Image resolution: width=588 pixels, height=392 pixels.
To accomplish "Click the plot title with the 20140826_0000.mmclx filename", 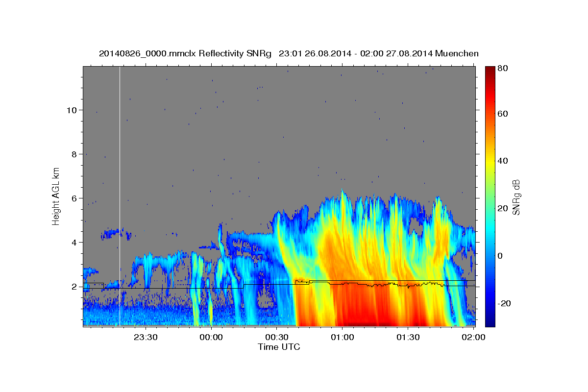I will [289, 53].
